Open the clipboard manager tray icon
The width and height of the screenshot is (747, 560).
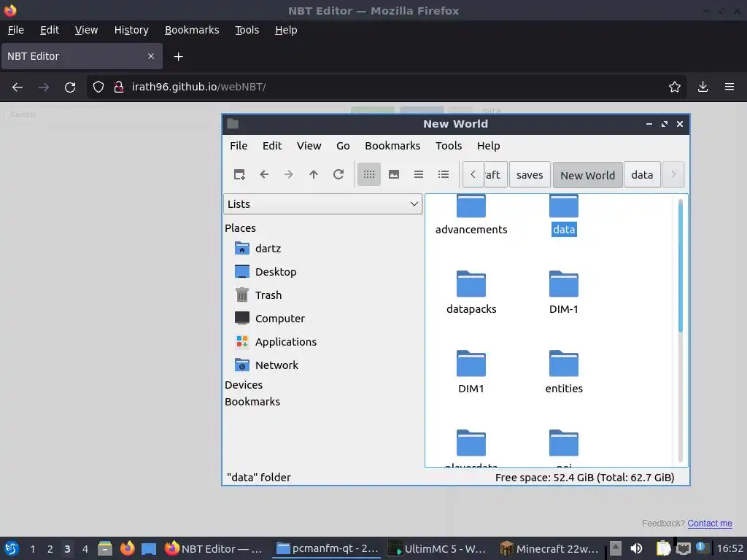663,548
